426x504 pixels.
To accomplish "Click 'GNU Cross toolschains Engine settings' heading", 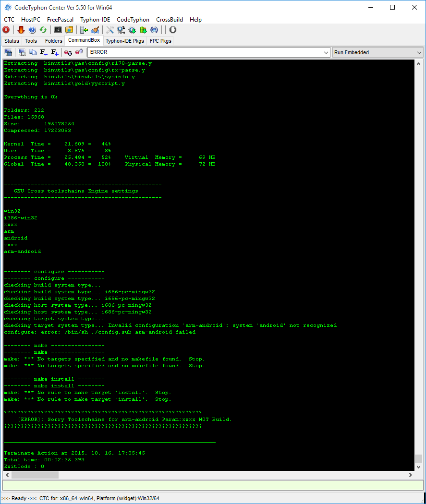I will [x=76, y=191].
